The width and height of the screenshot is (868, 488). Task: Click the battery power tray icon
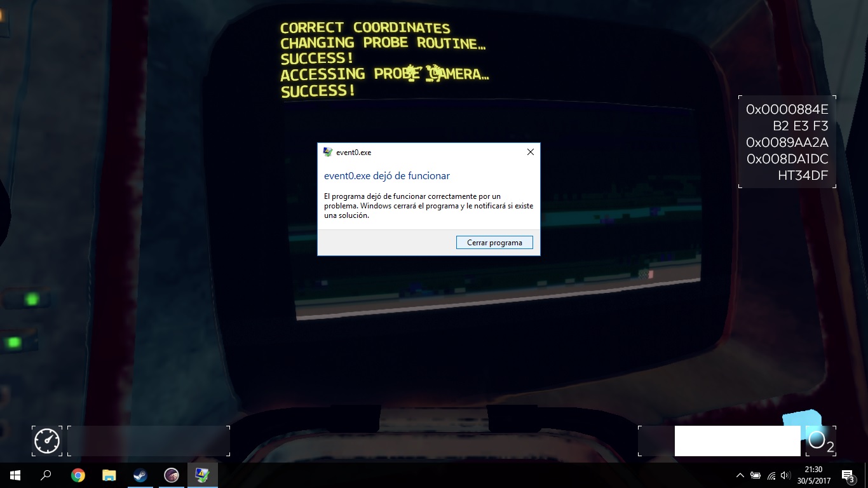click(x=756, y=475)
